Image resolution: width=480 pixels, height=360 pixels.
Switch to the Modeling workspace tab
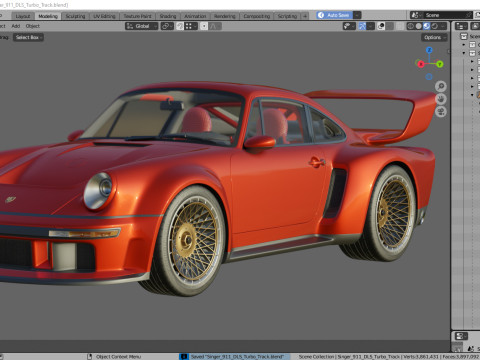(x=48, y=16)
